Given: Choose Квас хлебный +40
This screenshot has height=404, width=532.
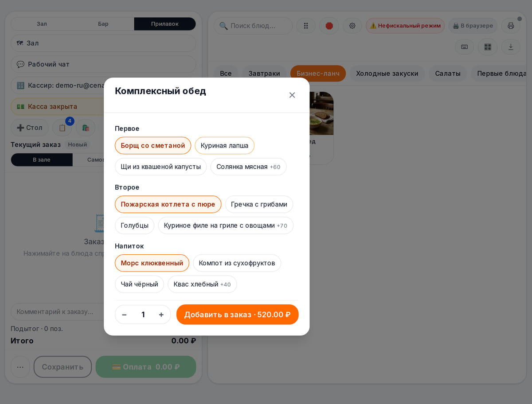Looking at the screenshot, I should point(202,284).
